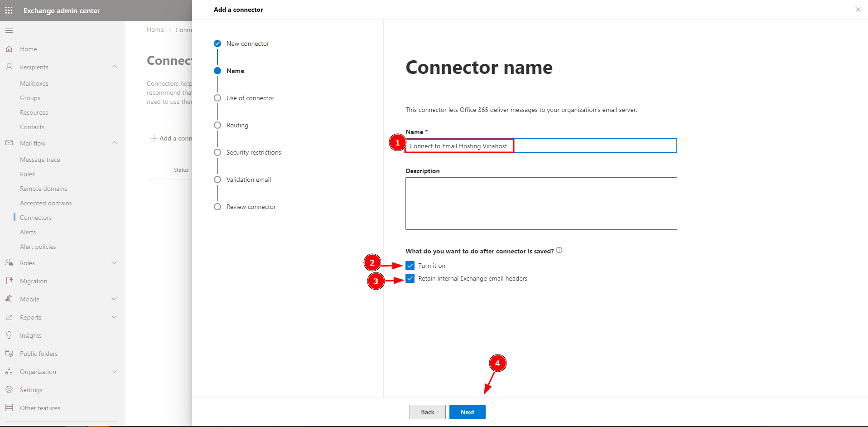The height and width of the screenshot is (427, 868).
Task: Open the app launcher waffle icon
Action: point(9,10)
